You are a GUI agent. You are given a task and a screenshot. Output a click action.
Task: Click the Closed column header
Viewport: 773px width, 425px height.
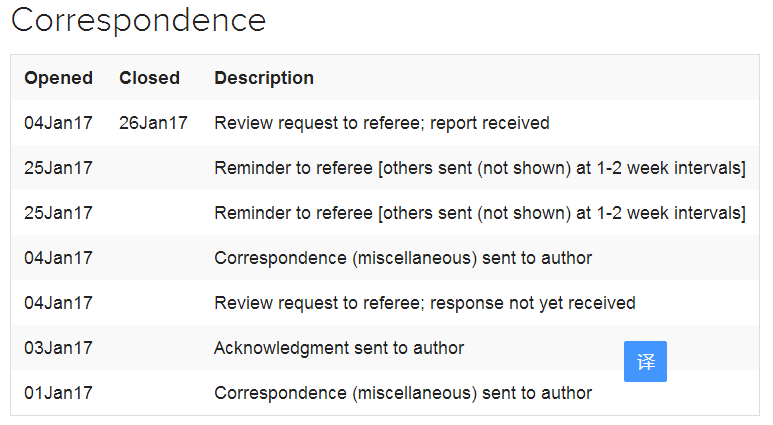click(x=149, y=78)
